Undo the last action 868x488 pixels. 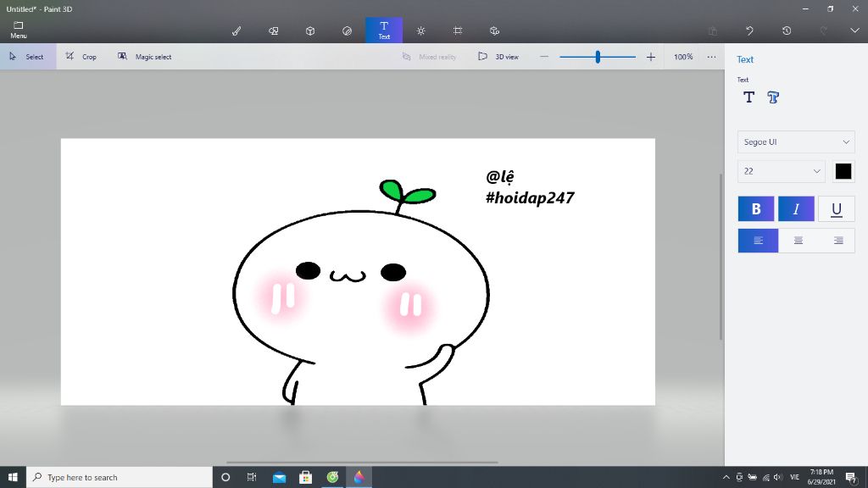749,31
